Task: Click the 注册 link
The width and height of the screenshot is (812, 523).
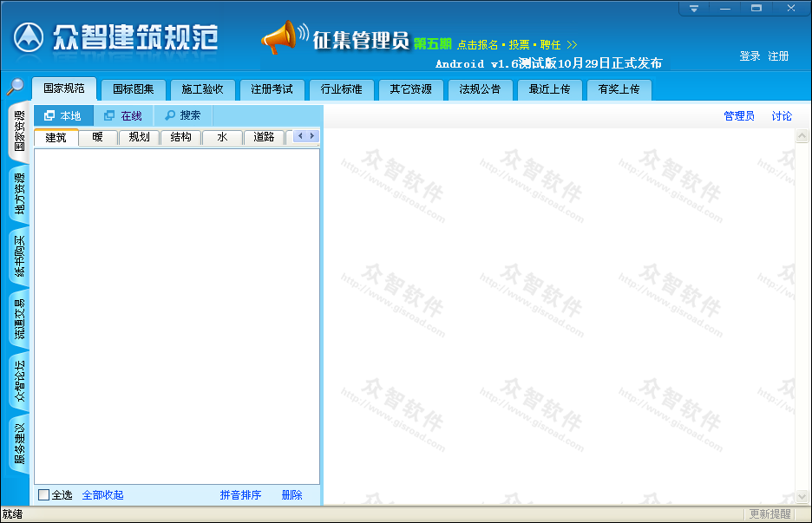Action: [x=778, y=56]
